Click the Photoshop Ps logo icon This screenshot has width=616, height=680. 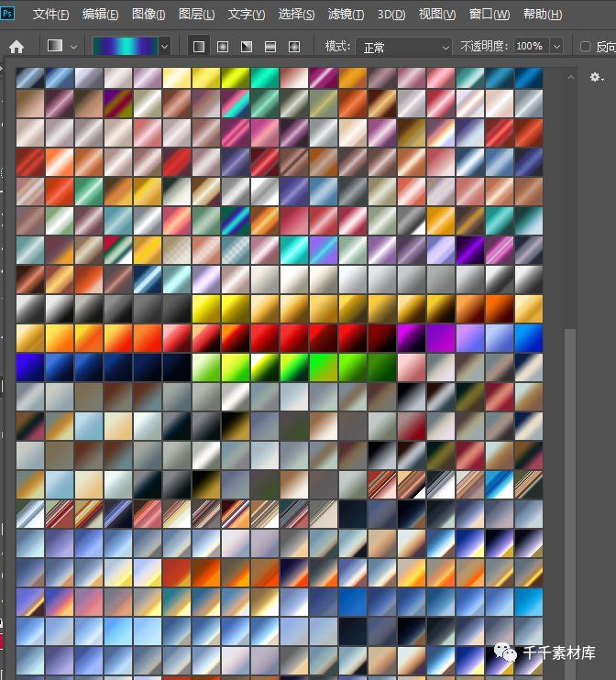pos(7,14)
